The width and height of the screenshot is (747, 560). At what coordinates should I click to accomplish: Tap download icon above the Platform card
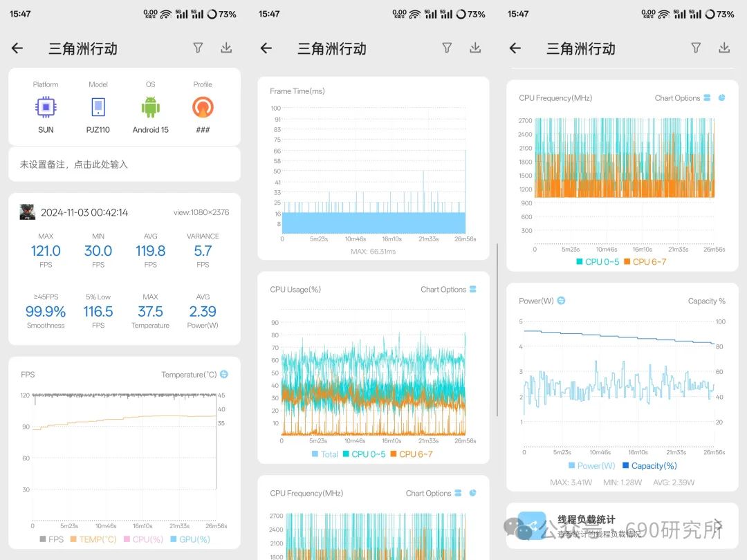pyautogui.click(x=226, y=48)
